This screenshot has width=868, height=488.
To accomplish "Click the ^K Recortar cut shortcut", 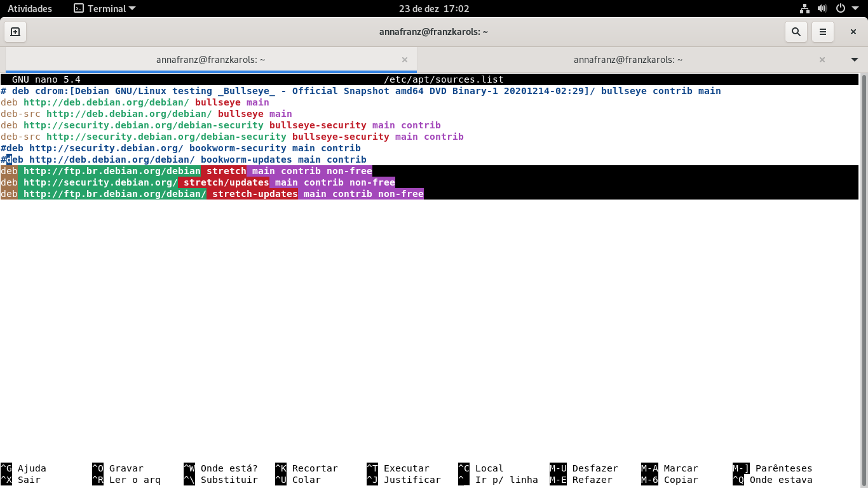I will [x=306, y=468].
